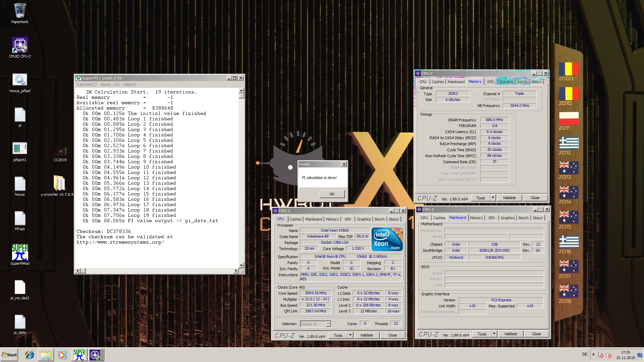The height and width of the screenshot is (362, 644).
Task: Open Calculate(C) menu in Super PI
Action: click(x=87, y=84)
